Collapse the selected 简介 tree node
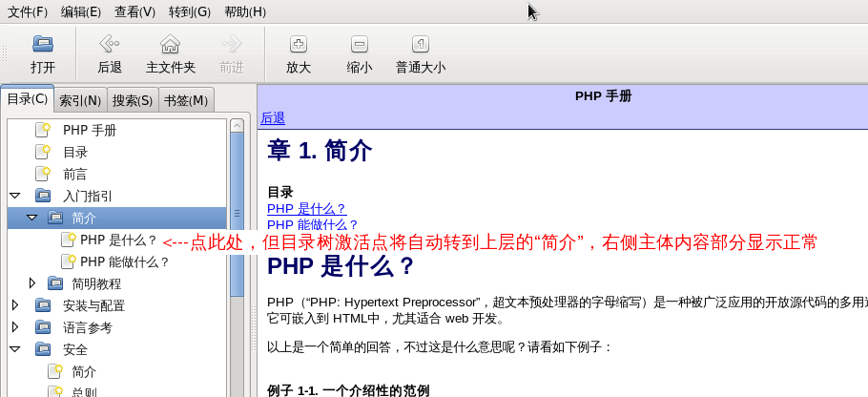This screenshot has width=868, height=397. coord(32,218)
